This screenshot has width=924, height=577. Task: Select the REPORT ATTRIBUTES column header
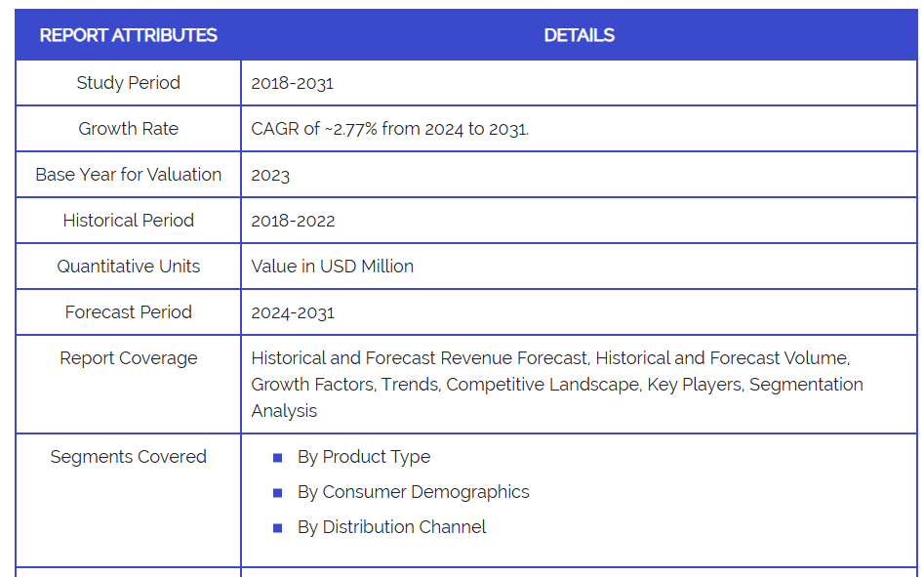[128, 35]
